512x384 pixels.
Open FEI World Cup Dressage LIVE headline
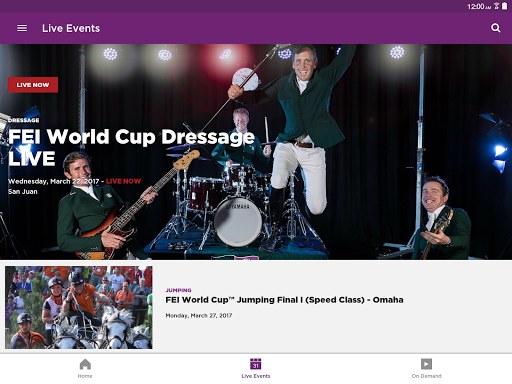click(131, 147)
